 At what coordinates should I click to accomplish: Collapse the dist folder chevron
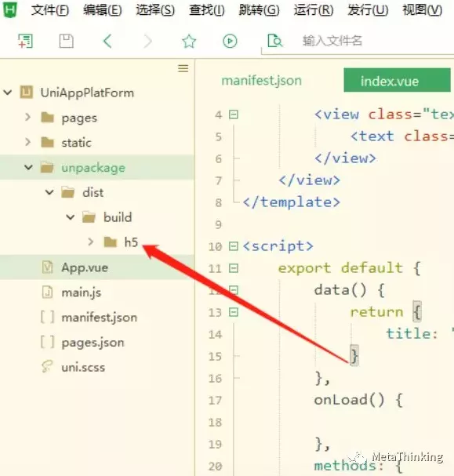click(x=49, y=192)
